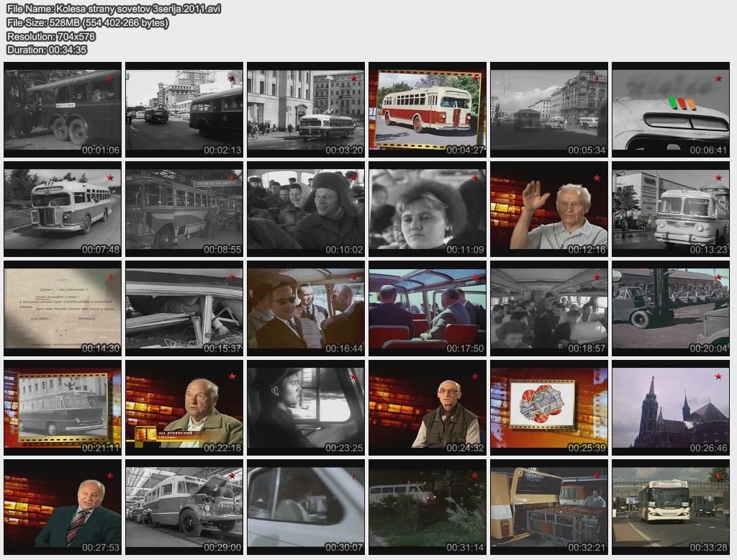Open the thumbnail of man wearing sunglasses

point(306,308)
